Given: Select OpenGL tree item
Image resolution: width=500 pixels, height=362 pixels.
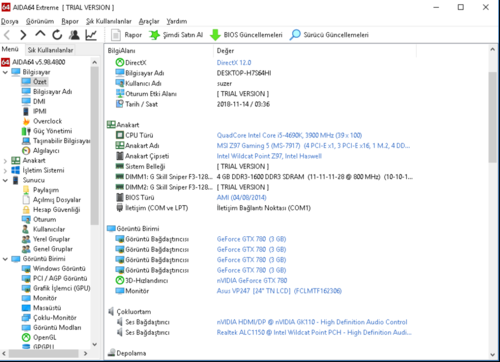Looking at the screenshot, I should click(x=39, y=338).
